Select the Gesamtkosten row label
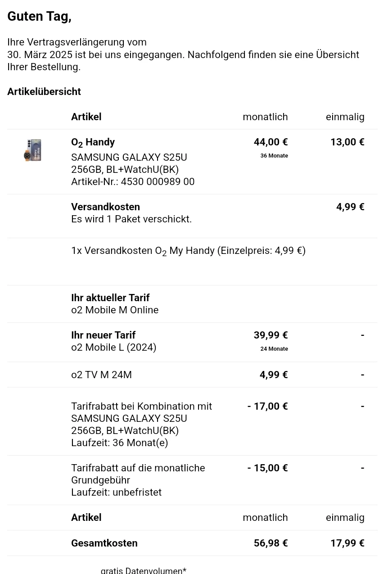This screenshot has height=574, width=392. 104,543
